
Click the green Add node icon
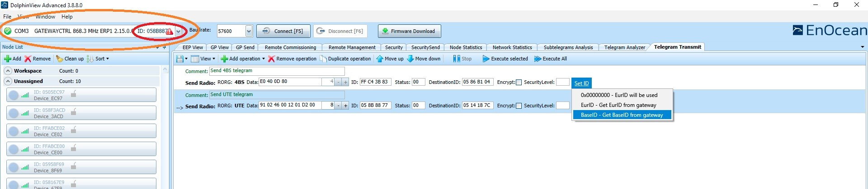(x=8, y=59)
